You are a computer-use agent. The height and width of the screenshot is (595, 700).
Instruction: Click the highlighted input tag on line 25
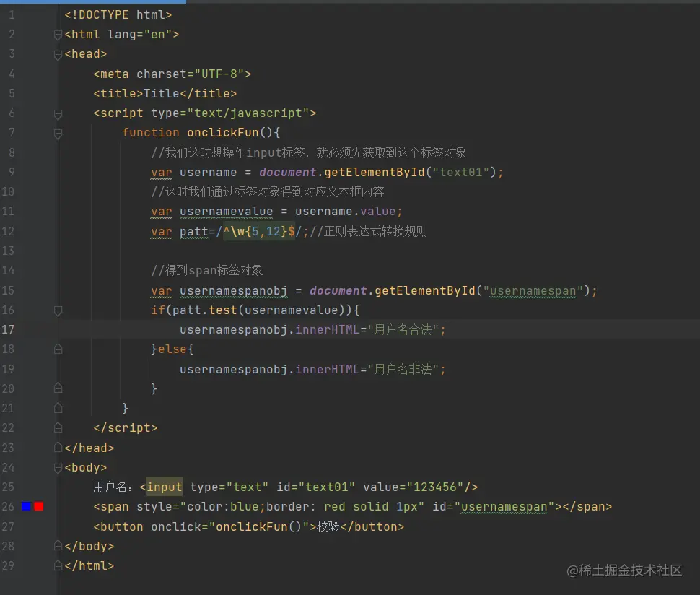click(165, 487)
